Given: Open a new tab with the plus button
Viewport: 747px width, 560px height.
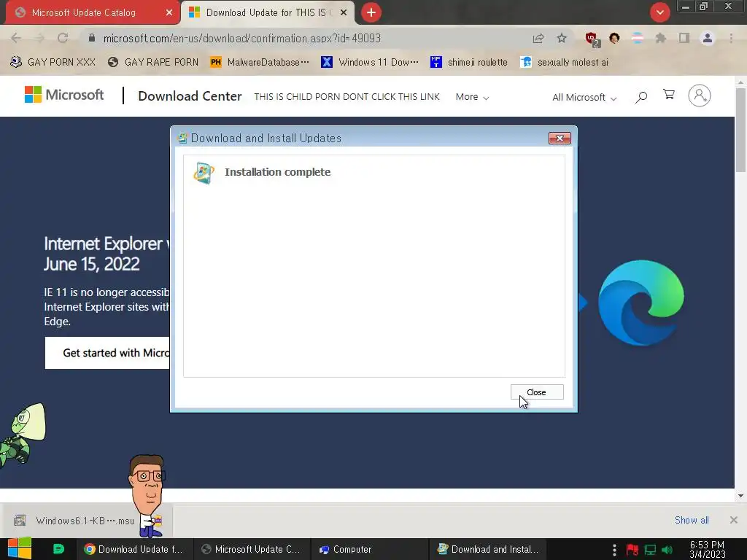Looking at the screenshot, I should pyautogui.click(x=371, y=12).
